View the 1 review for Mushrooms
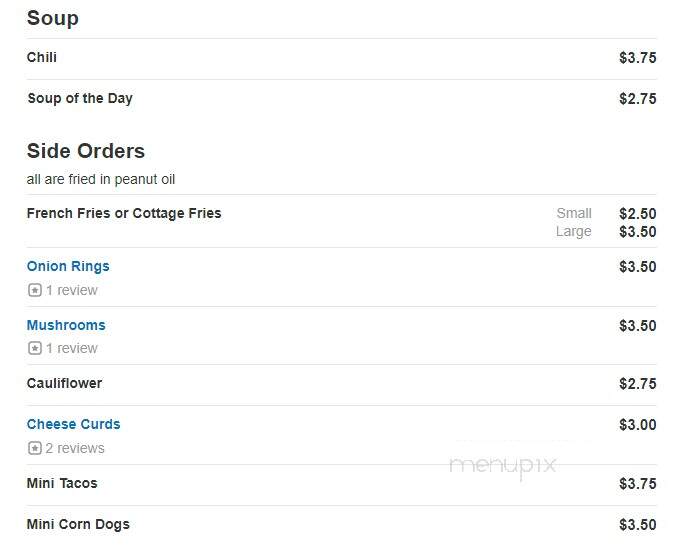Viewport: 682px width, 548px height. tap(72, 348)
